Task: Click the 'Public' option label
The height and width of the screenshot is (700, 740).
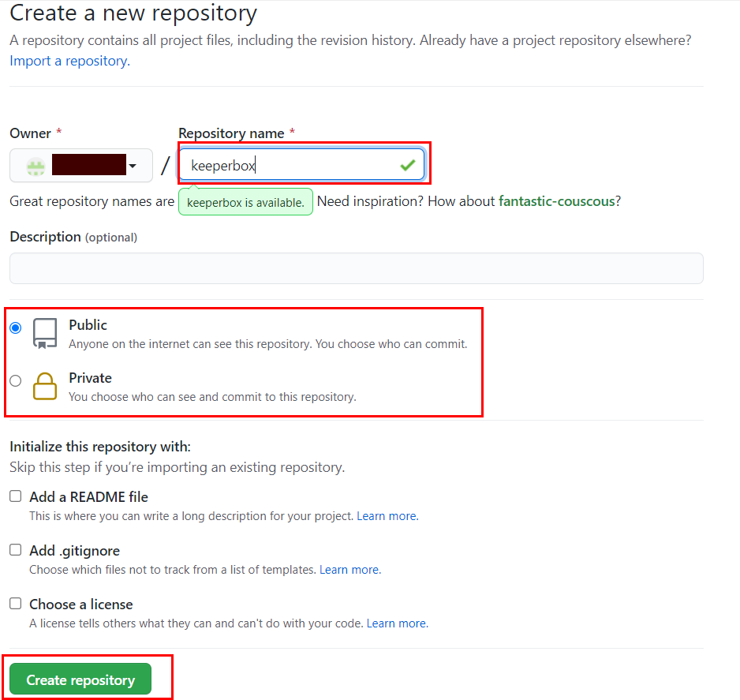Action: [88, 325]
